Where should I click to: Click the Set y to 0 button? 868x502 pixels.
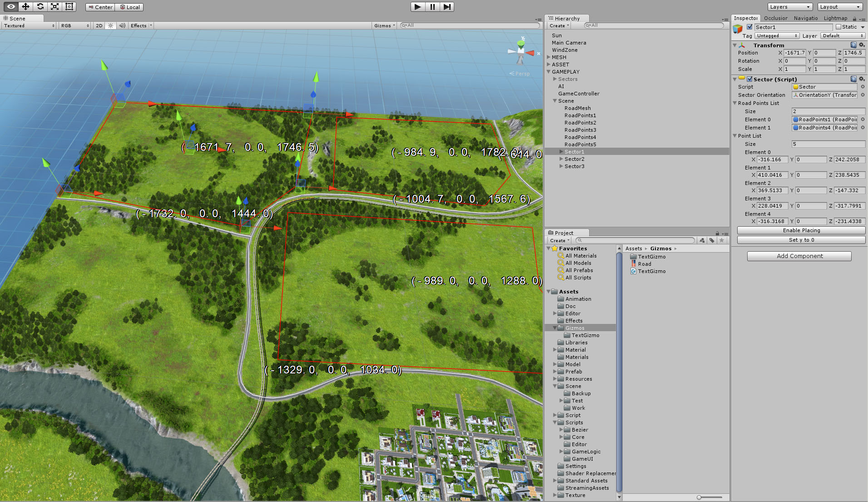[x=801, y=240]
